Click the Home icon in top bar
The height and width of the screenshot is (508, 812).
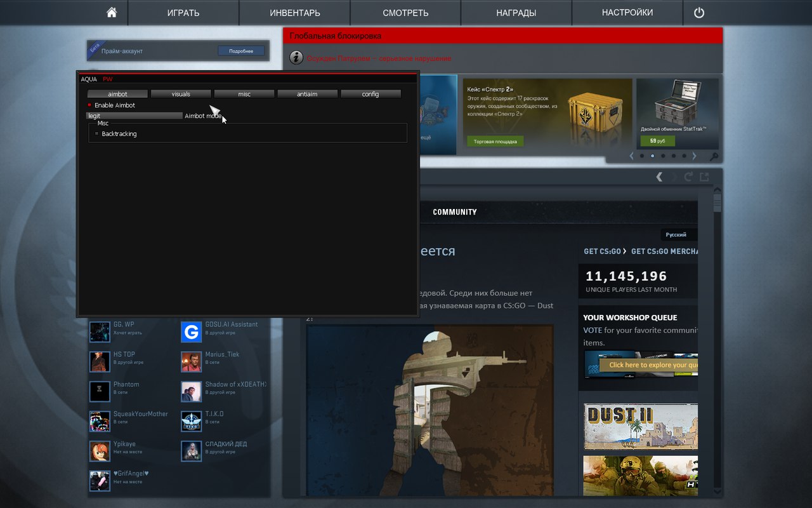tap(112, 13)
